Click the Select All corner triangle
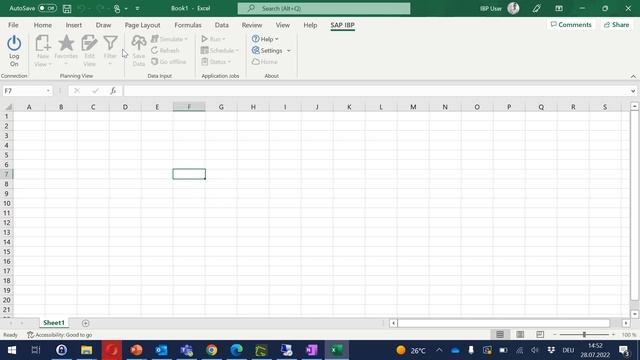 click(8, 107)
